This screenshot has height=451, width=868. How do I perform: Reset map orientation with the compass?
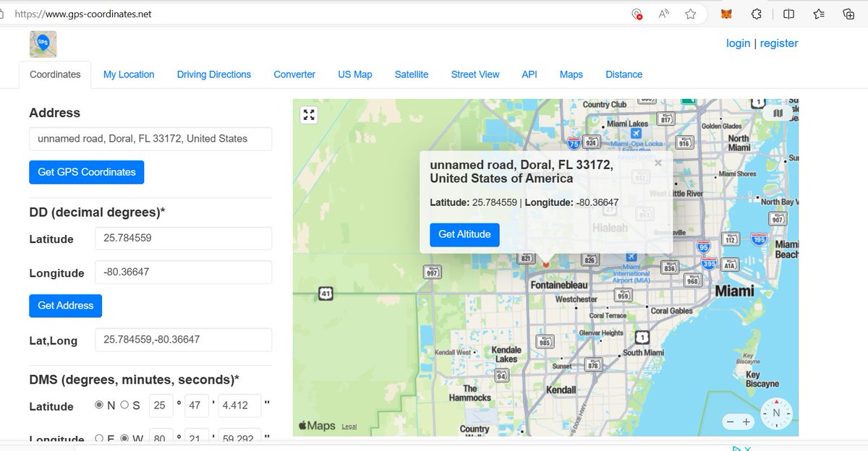tap(777, 413)
